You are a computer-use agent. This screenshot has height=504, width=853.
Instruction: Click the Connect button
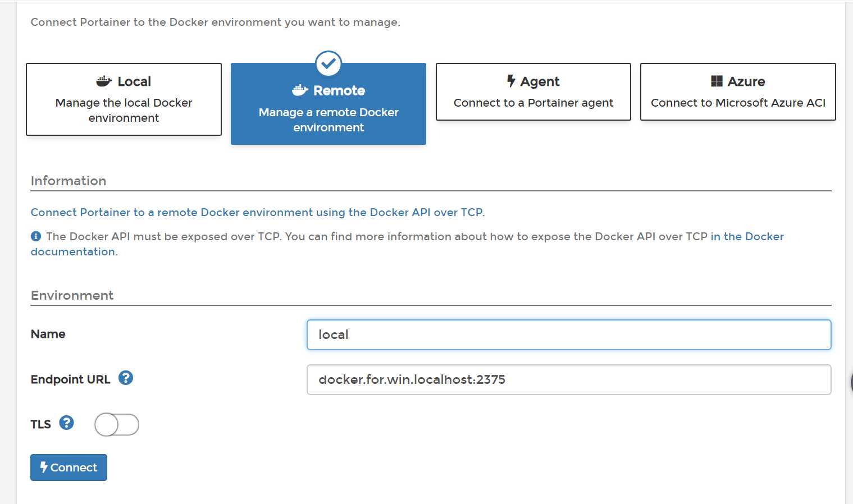coord(69,468)
